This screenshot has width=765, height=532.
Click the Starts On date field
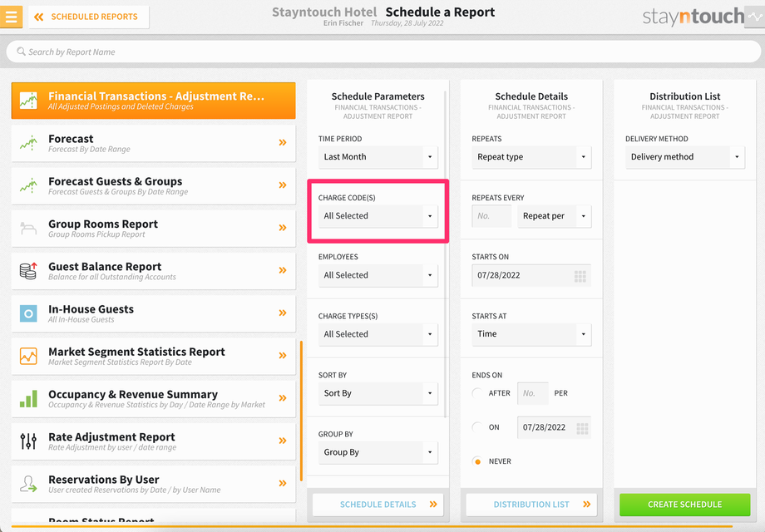[531, 275]
